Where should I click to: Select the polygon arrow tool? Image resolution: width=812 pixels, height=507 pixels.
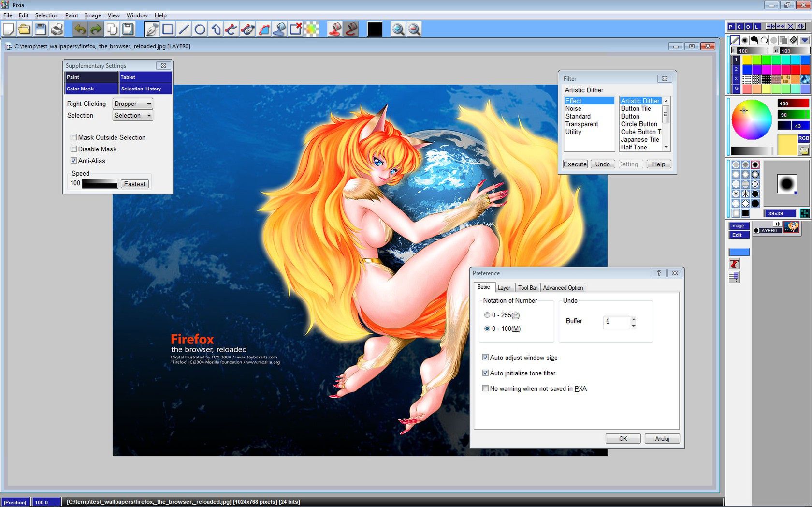click(216, 30)
